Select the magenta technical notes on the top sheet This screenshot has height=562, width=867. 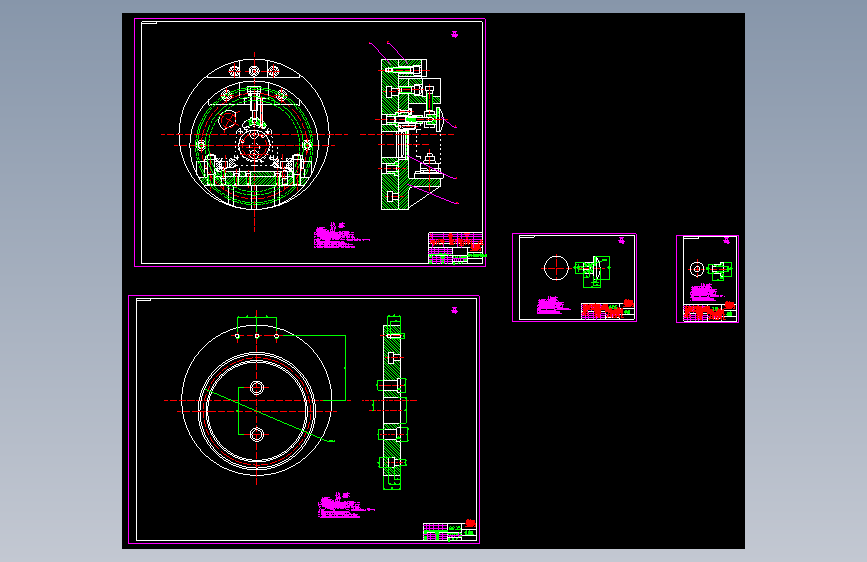(341, 236)
